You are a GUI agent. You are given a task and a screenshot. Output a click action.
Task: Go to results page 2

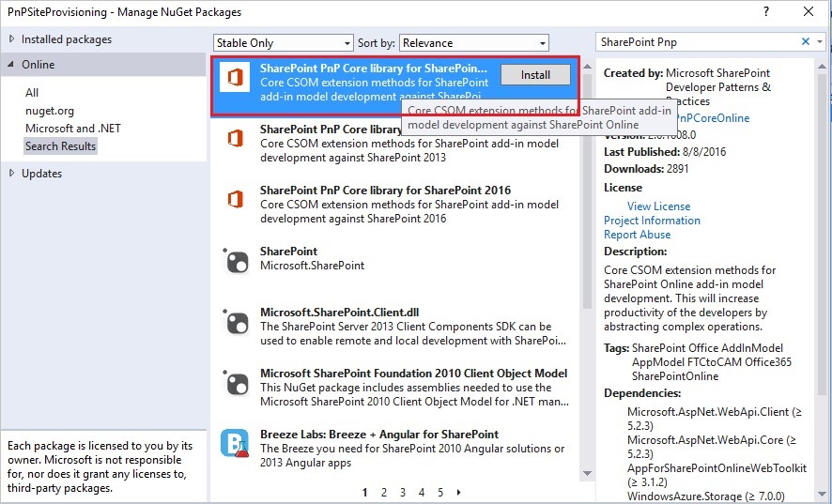[384, 493]
